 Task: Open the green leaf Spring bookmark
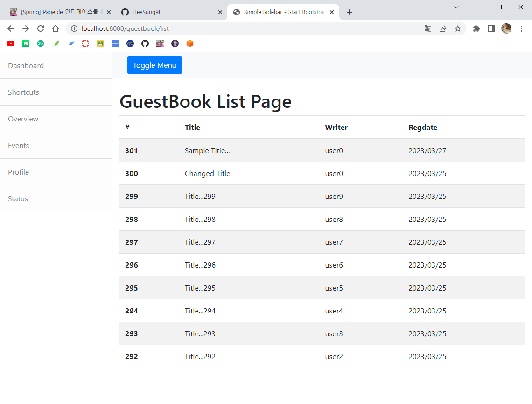[x=56, y=43]
